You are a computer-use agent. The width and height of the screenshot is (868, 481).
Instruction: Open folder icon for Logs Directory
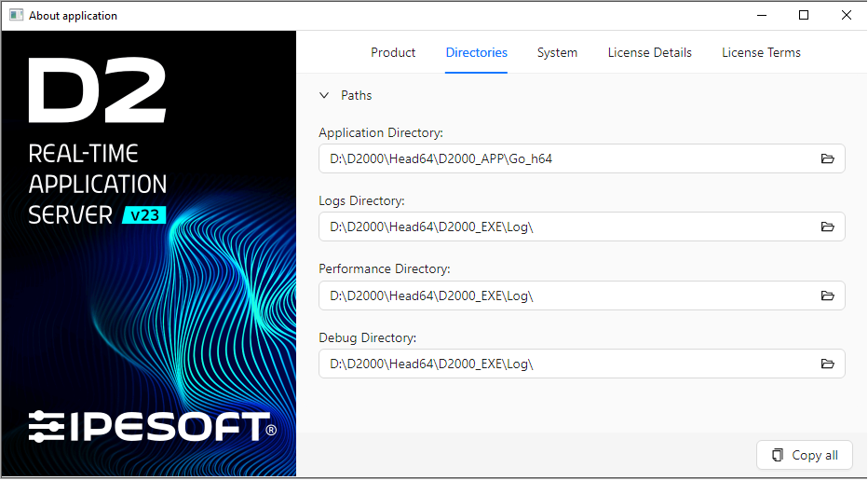tap(827, 227)
